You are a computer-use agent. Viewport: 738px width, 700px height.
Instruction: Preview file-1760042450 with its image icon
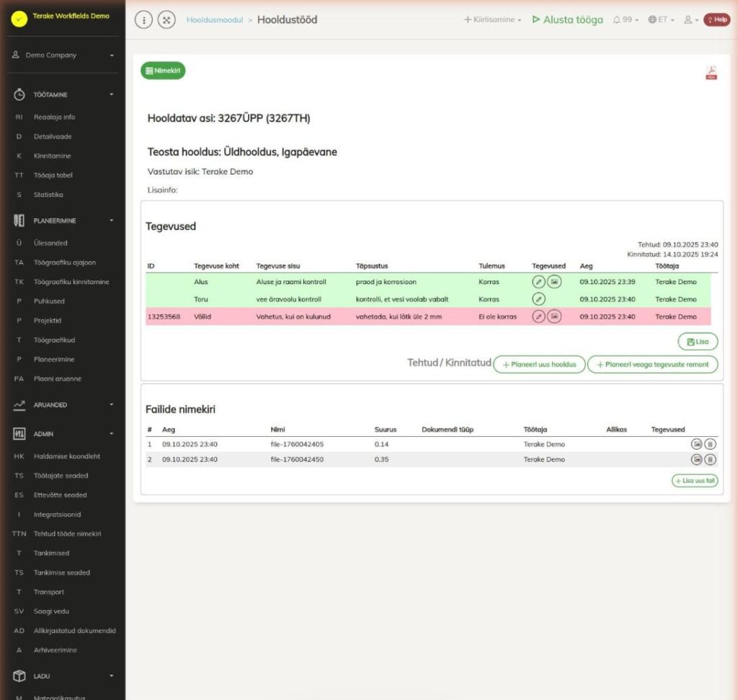(696, 459)
